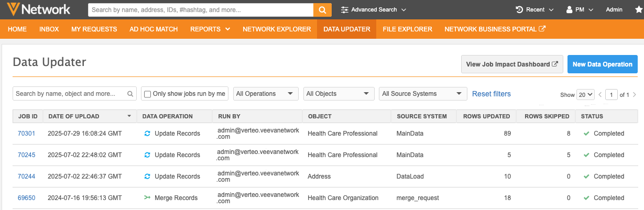Image resolution: width=644 pixels, height=210 pixels.
Task: Click the New Data Operation button
Action: click(x=603, y=64)
